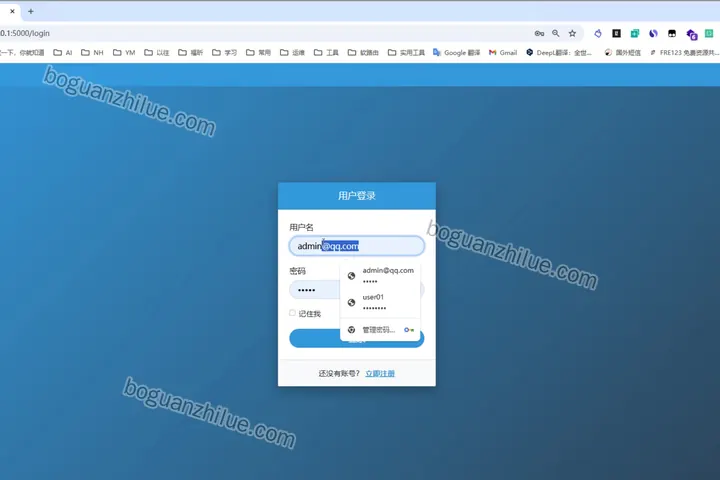
Task: Open the DeepL翻译 bookmark
Action: (559, 53)
